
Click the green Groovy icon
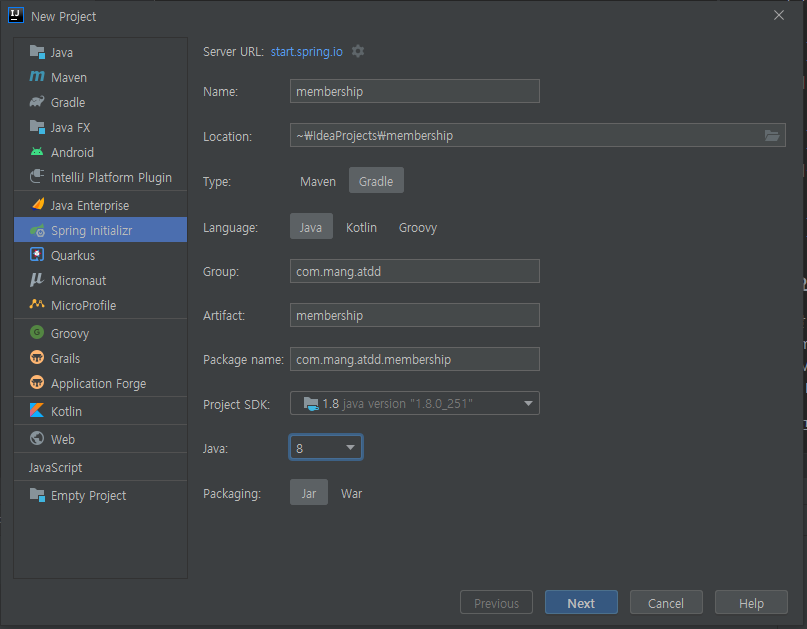pyautogui.click(x=37, y=333)
